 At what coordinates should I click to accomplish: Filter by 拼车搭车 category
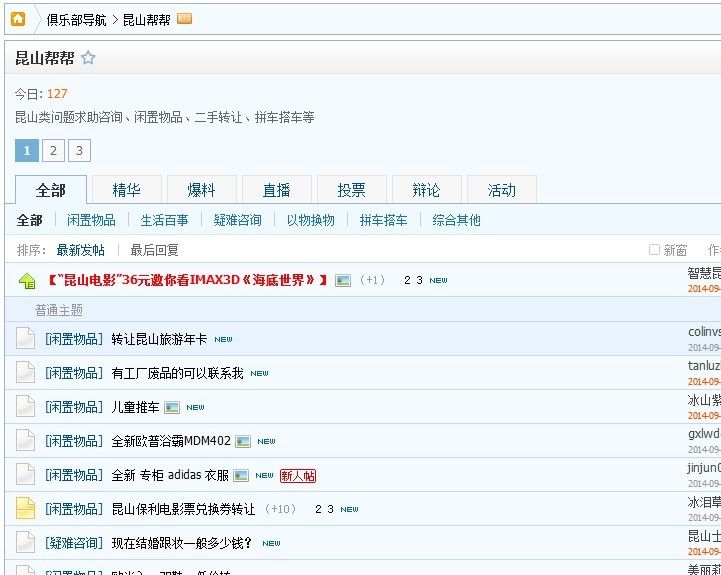pyautogui.click(x=383, y=220)
